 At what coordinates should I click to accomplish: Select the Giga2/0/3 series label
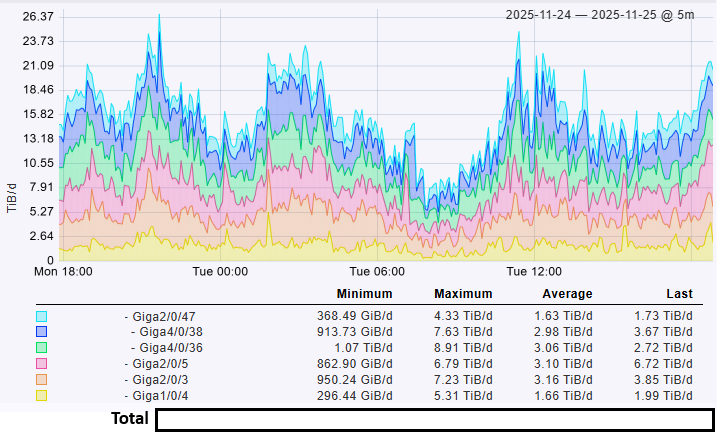(x=160, y=379)
